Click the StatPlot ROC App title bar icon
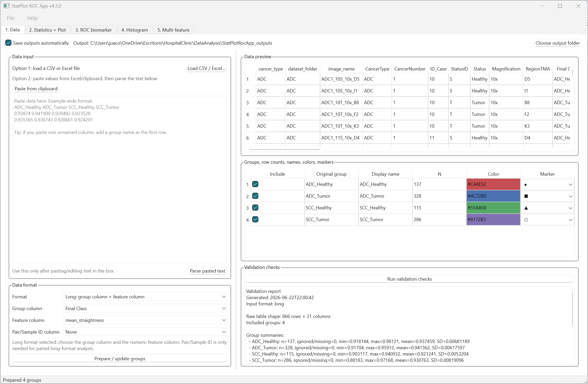Screen dimensions: 588x384 coord(6,6)
